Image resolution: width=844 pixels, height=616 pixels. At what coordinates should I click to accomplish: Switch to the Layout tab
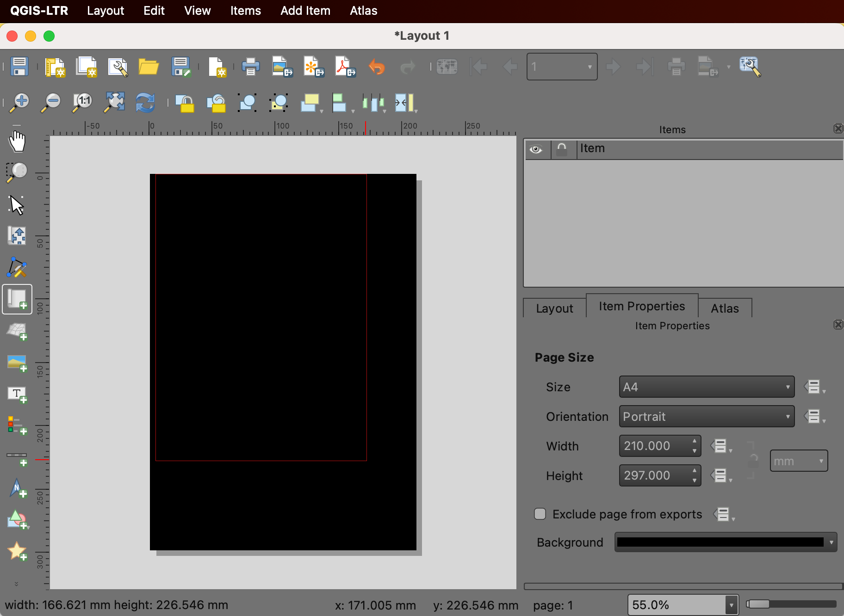coord(554,308)
